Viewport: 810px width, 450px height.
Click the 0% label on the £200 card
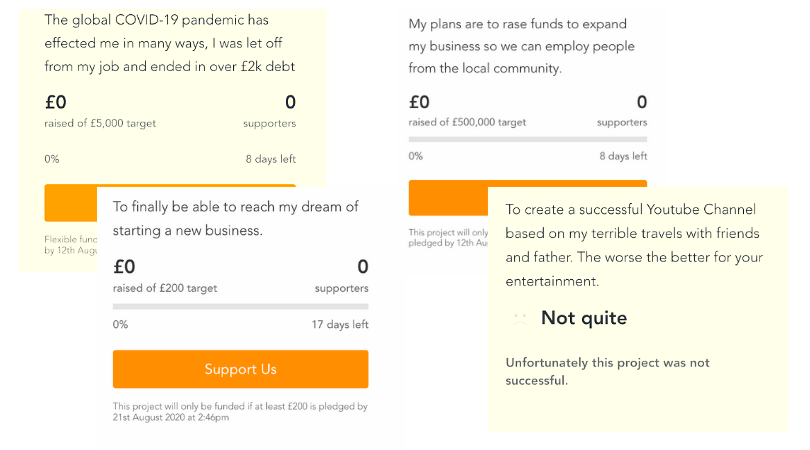click(120, 324)
